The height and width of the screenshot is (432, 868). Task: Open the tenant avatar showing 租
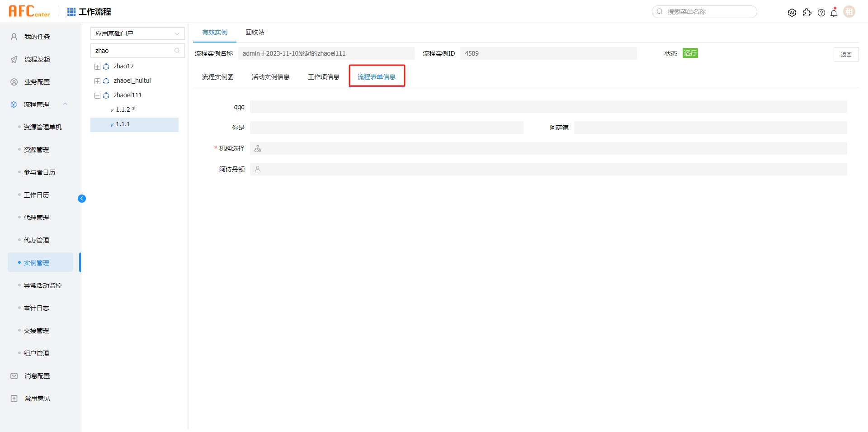coord(849,11)
